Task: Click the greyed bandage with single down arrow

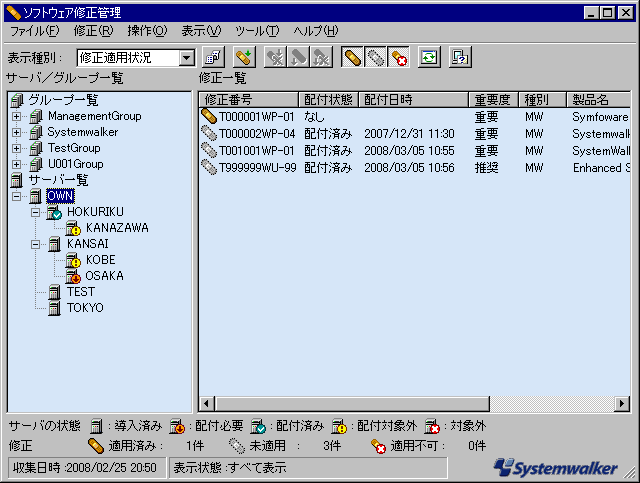Action: tap(298, 57)
